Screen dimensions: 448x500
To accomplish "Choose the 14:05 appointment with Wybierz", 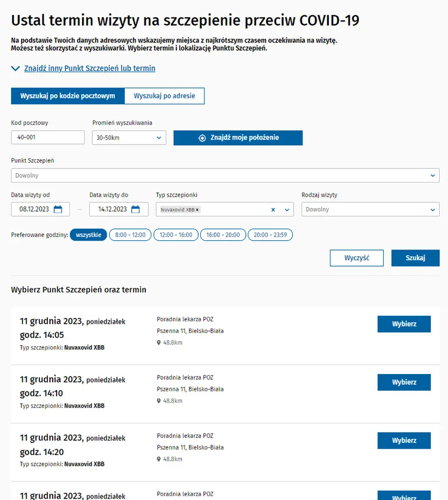I will click(x=404, y=324).
